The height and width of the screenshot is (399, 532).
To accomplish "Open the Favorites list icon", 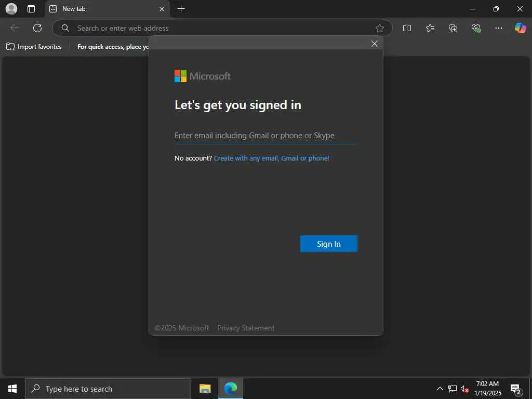I will coord(430,28).
